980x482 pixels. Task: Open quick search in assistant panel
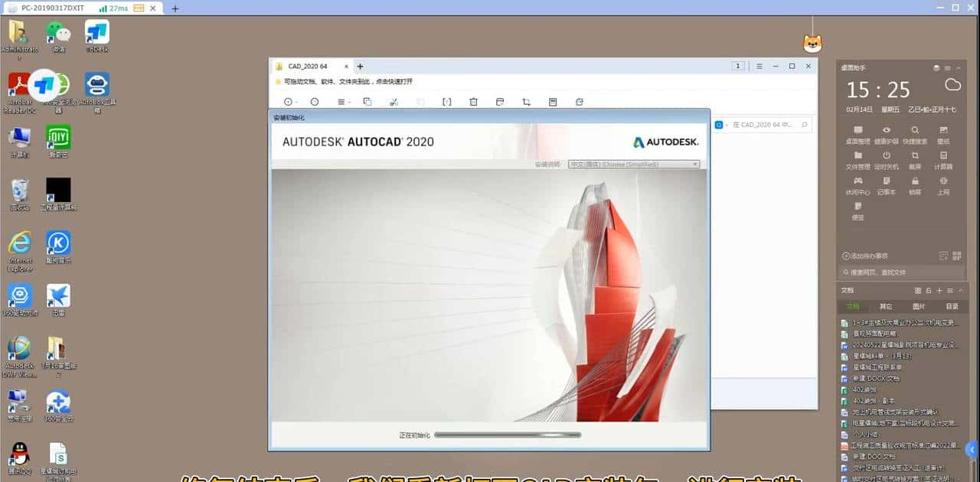[x=915, y=135]
